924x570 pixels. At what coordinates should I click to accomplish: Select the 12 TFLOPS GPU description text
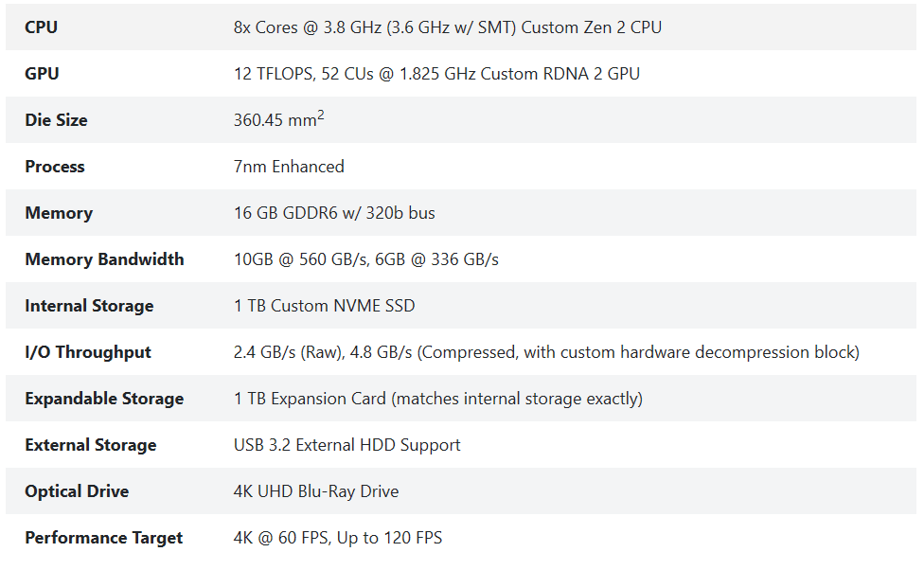point(436,74)
